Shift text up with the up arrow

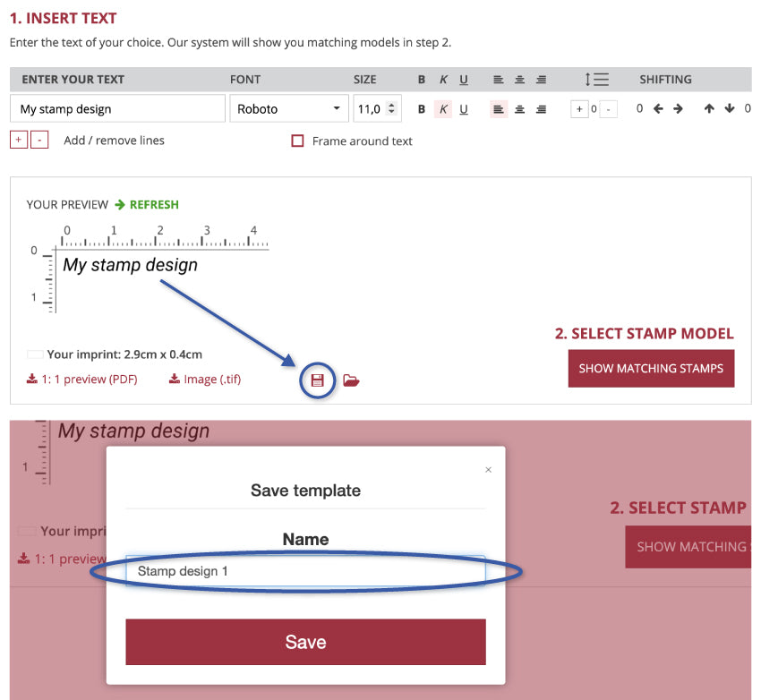(x=709, y=109)
